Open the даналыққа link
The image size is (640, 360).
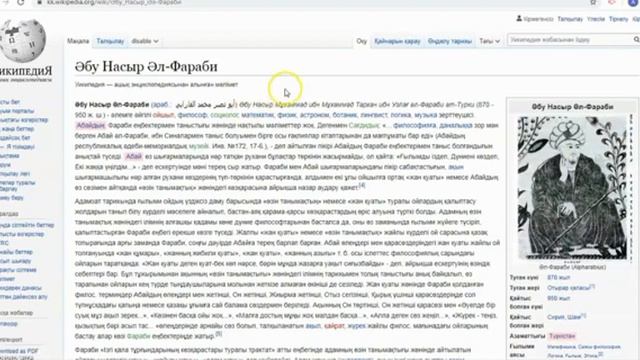pyautogui.click(x=456, y=125)
